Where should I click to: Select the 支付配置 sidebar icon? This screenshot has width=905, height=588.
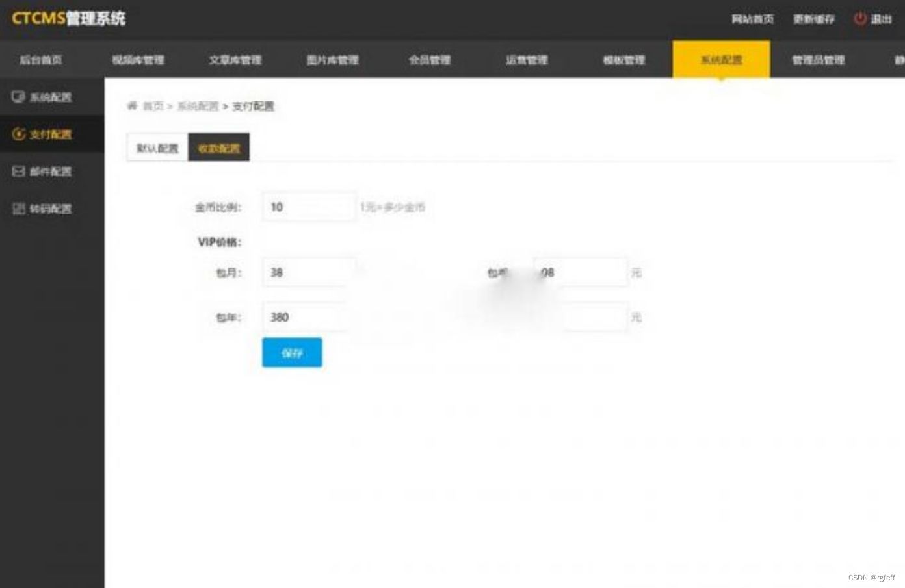(x=18, y=134)
